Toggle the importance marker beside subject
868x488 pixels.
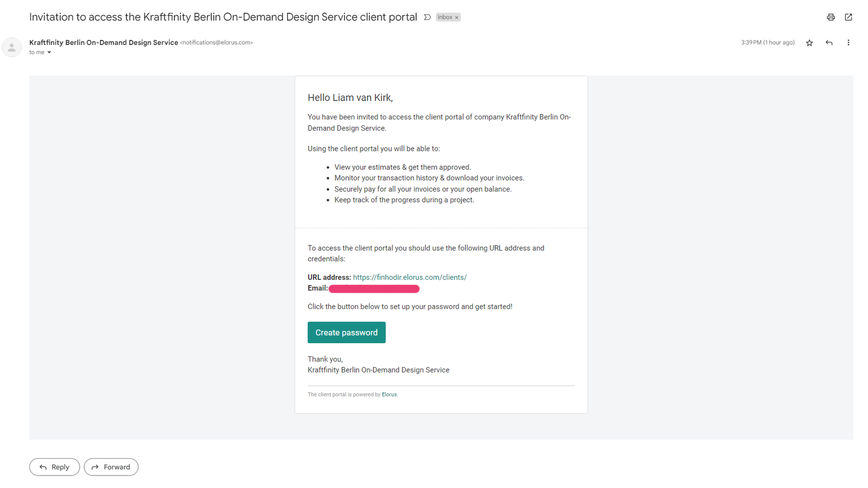[x=427, y=17]
